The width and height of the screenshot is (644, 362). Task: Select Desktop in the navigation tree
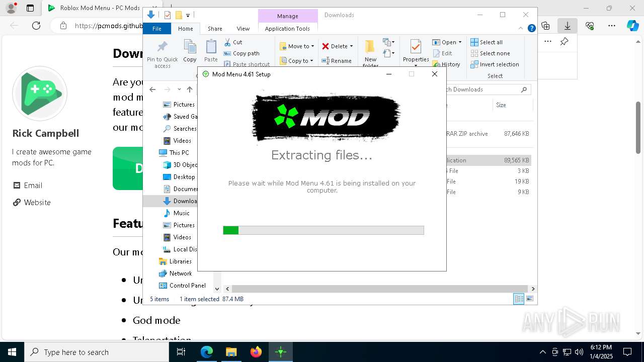tap(179, 176)
